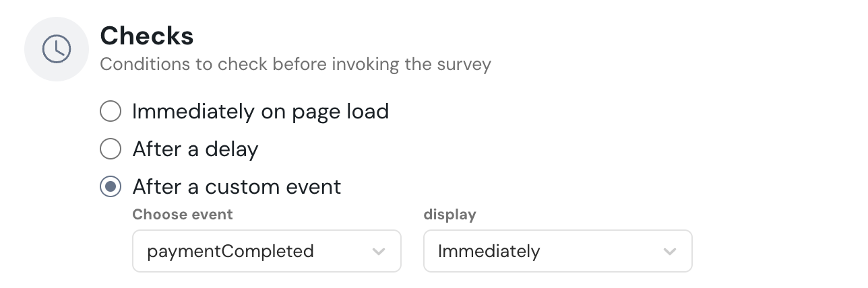
Task: Click the "Immediately" value in display dropdown
Action: coord(489,252)
